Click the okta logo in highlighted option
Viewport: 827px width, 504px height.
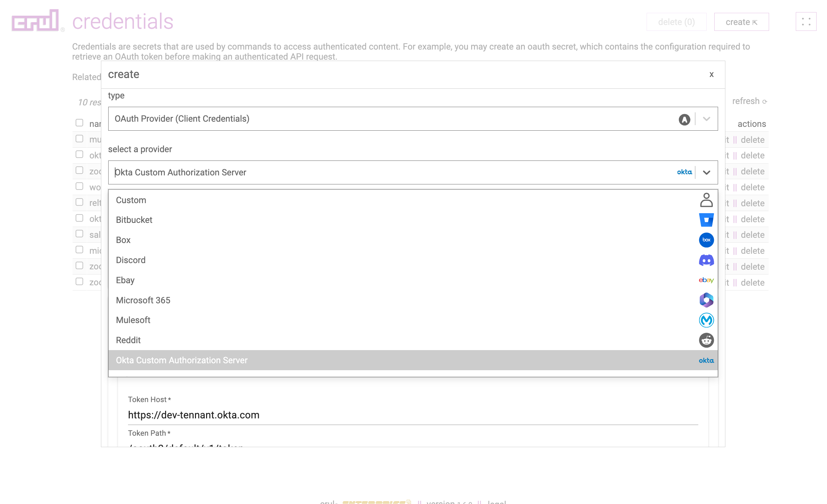pos(706,360)
